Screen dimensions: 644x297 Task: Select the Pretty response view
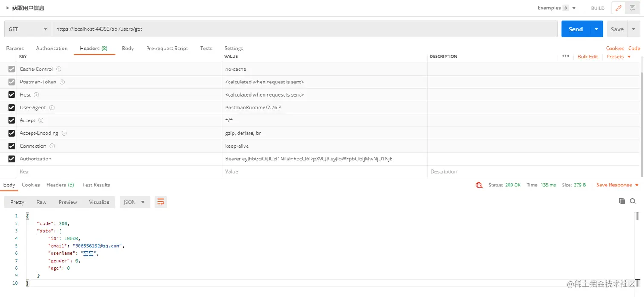point(17,202)
